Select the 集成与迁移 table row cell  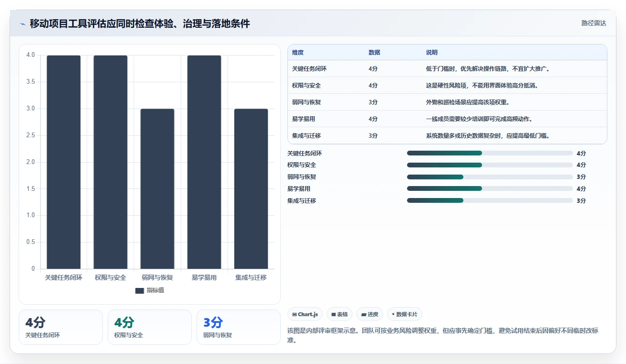coord(307,136)
